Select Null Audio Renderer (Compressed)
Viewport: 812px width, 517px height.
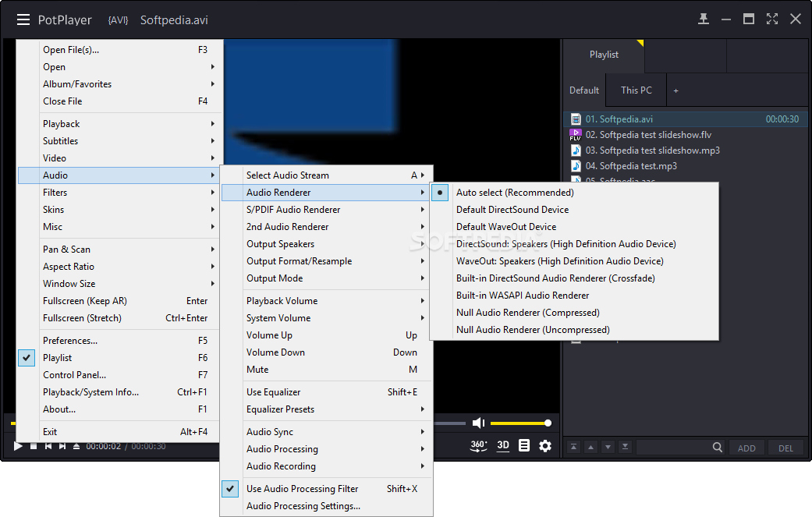(x=574, y=313)
